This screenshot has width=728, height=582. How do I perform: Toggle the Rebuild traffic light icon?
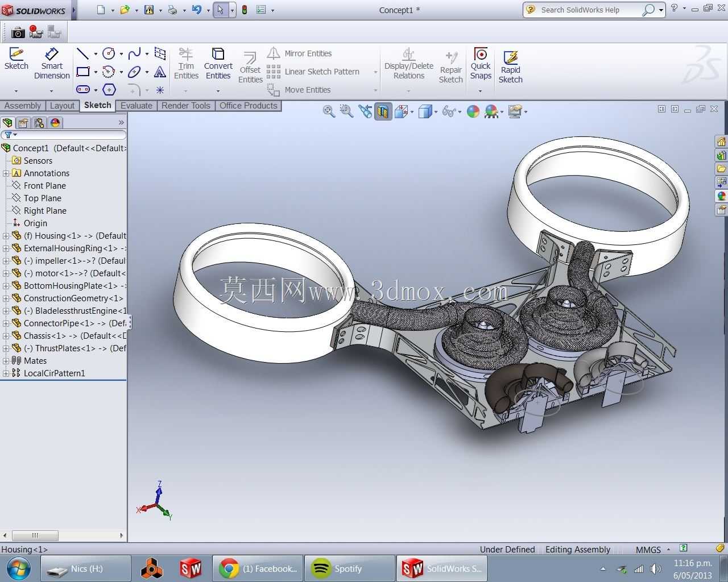point(245,10)
